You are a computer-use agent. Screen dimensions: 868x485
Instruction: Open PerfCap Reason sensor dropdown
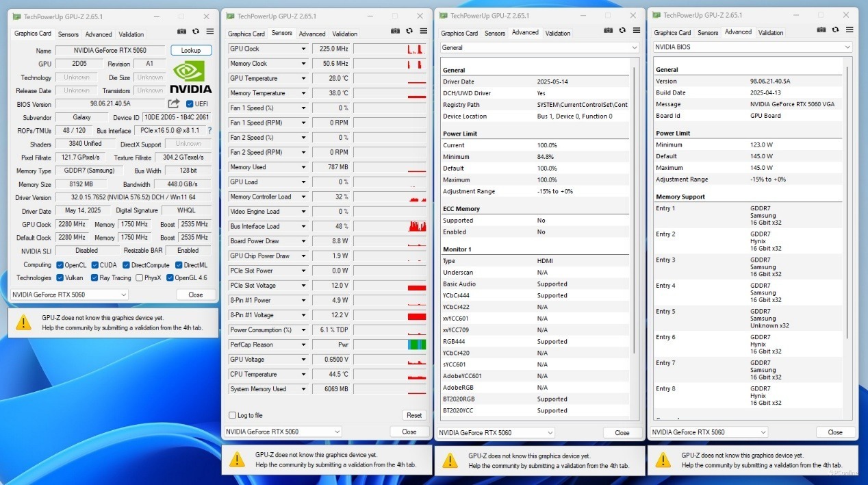[303, 345]
